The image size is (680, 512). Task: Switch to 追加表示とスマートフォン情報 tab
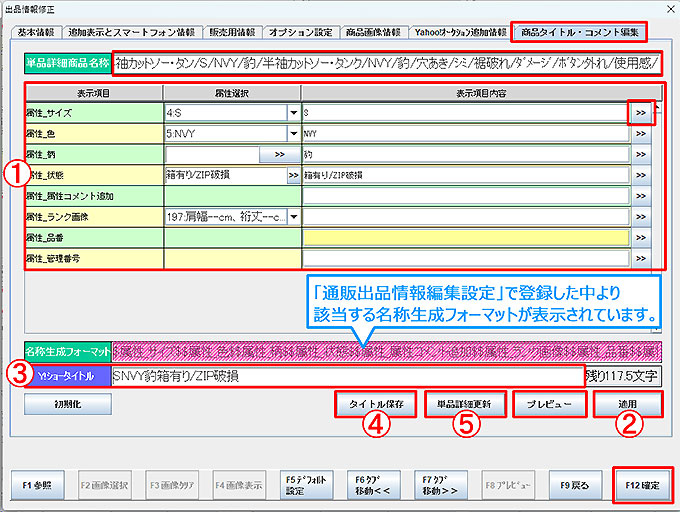coord(131,32)
